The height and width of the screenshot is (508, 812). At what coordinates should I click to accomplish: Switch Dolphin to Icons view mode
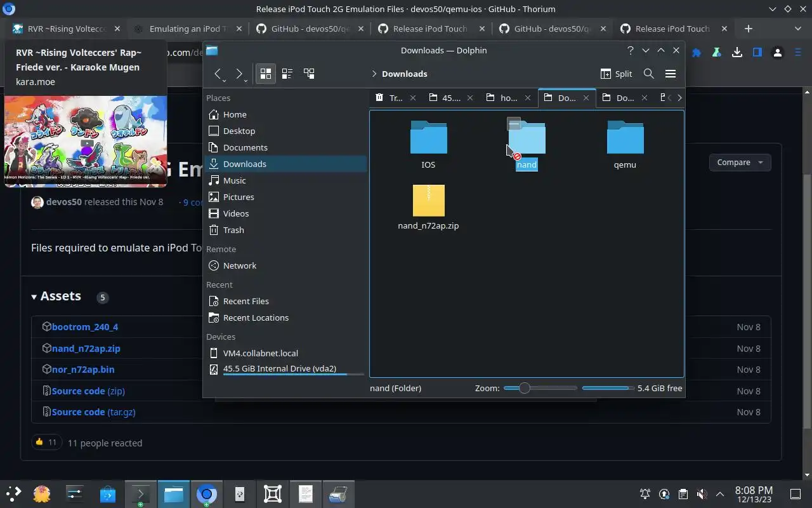point(266,74)
